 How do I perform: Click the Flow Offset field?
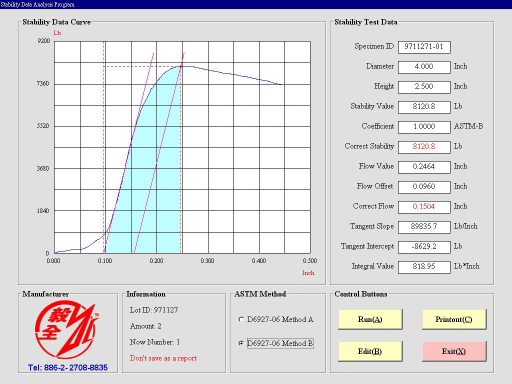point(424,187)
